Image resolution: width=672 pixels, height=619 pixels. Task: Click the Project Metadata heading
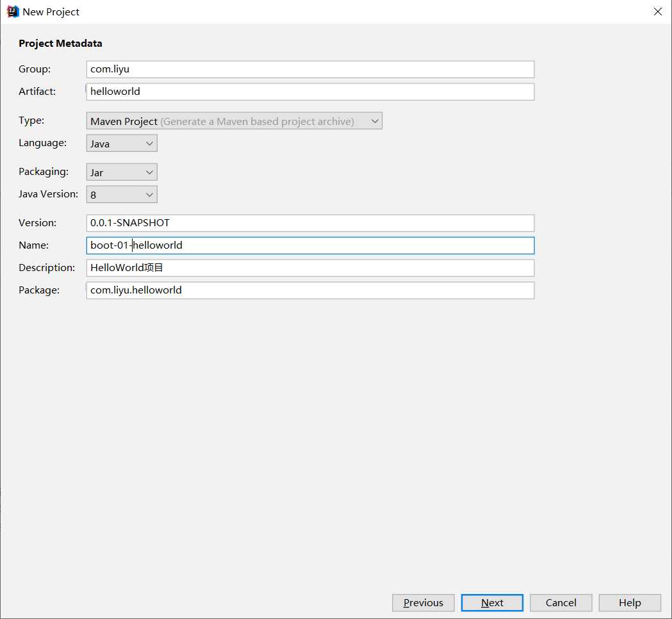click(x=60, y=44)
